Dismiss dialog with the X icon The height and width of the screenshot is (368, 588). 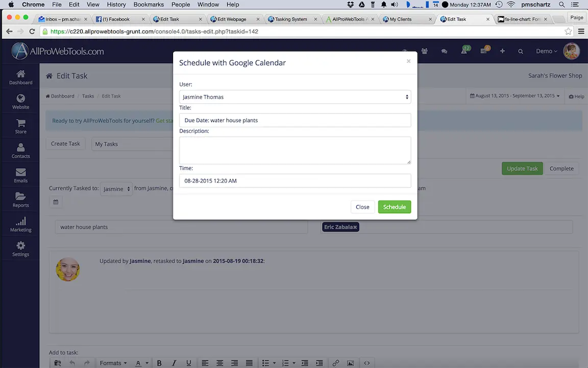[x=408, y=61]
